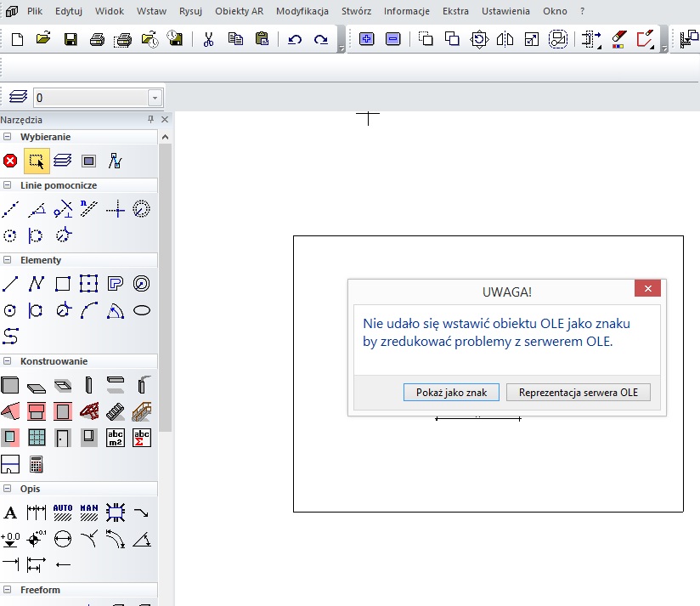Open the layer dropdown showing 0
Viewport: 700px width, 606px height.
point(155,98)
